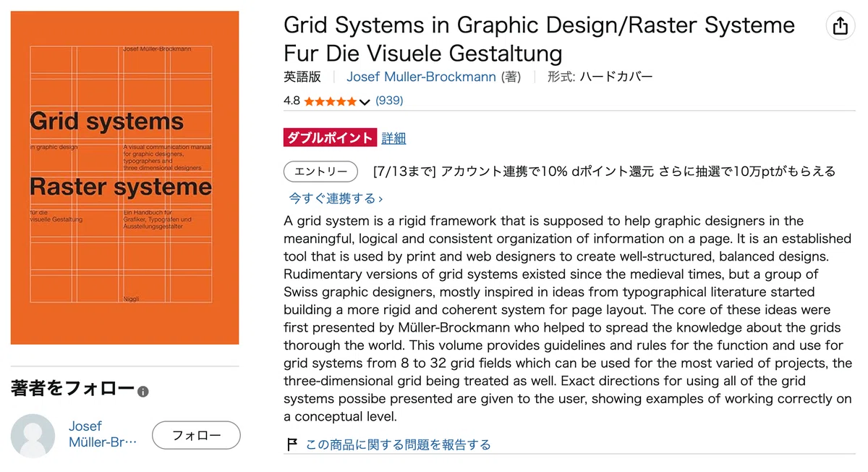
Task: Click the フォロー follow button
Action: click(196, 435)
